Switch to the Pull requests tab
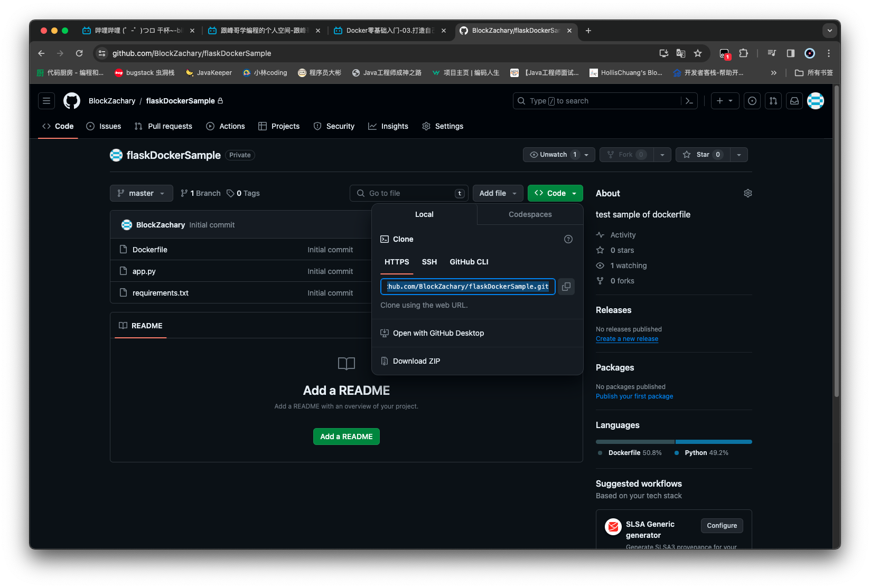This screenshot has width=870, height=588. coord(164,126)
